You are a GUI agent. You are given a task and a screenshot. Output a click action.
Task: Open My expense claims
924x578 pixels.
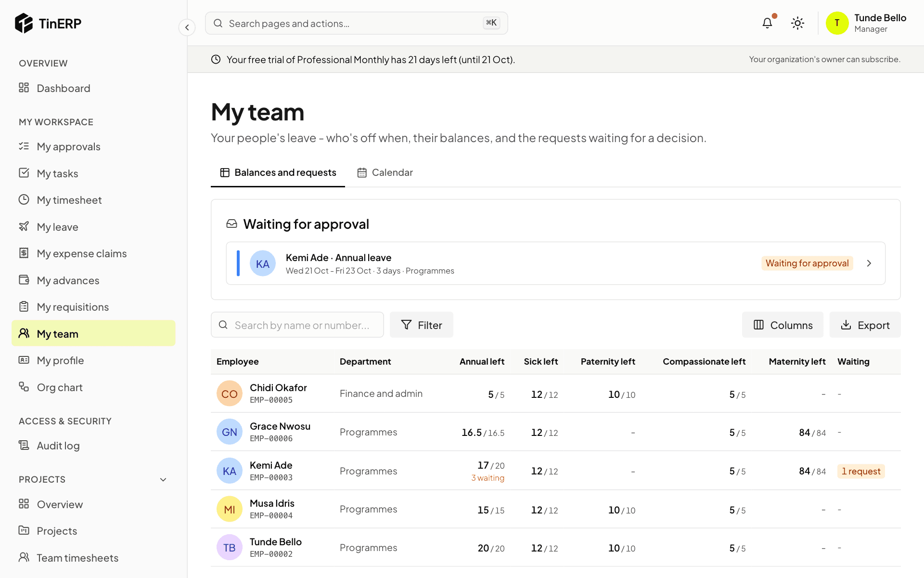coord(93,253)
